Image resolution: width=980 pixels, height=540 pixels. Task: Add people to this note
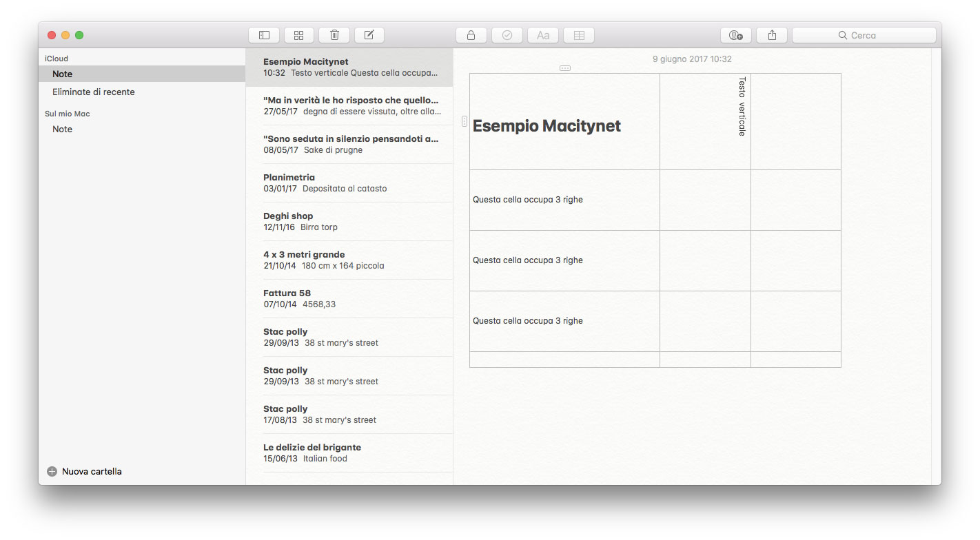[736, 35]
